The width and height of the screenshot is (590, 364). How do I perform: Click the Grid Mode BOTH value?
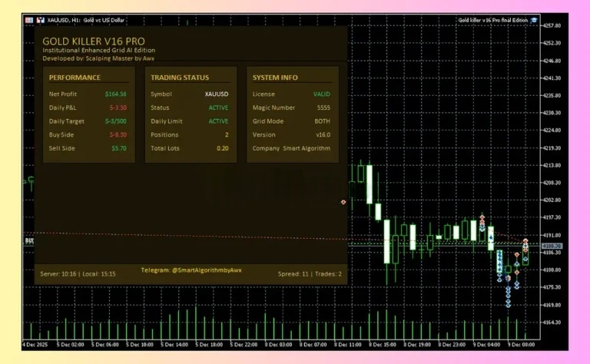tap(323, 121)
